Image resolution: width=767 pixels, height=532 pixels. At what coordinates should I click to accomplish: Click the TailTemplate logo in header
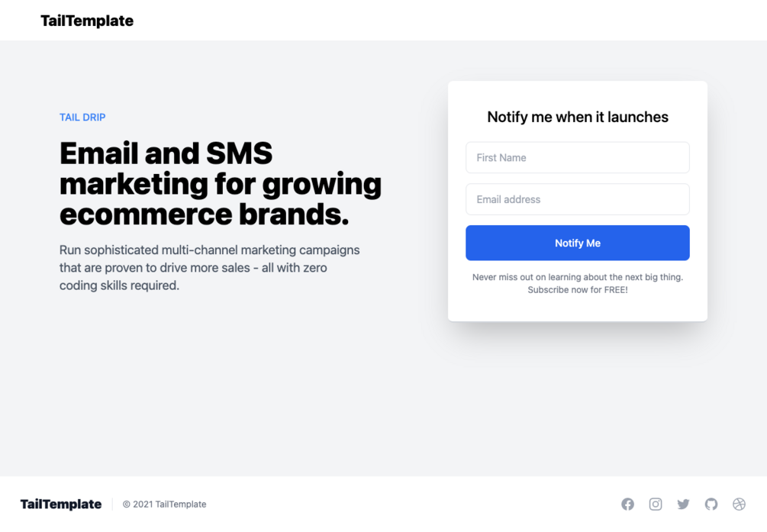click(87, 21)
